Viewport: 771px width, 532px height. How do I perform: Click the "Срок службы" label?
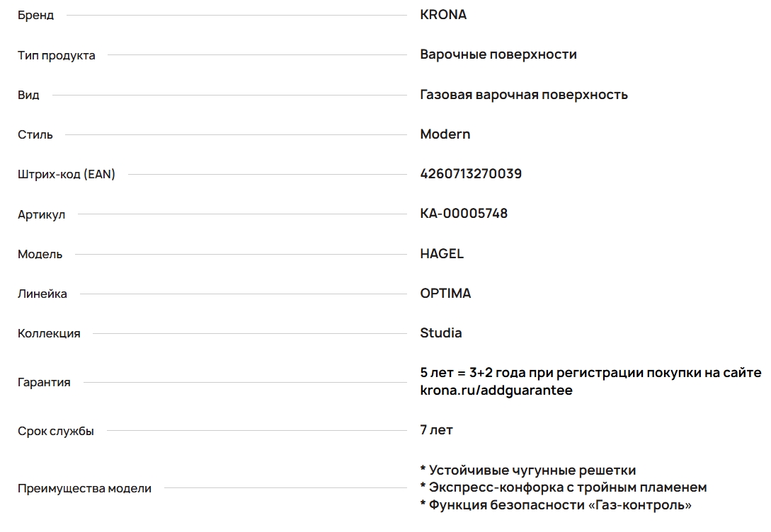[55, 431]
